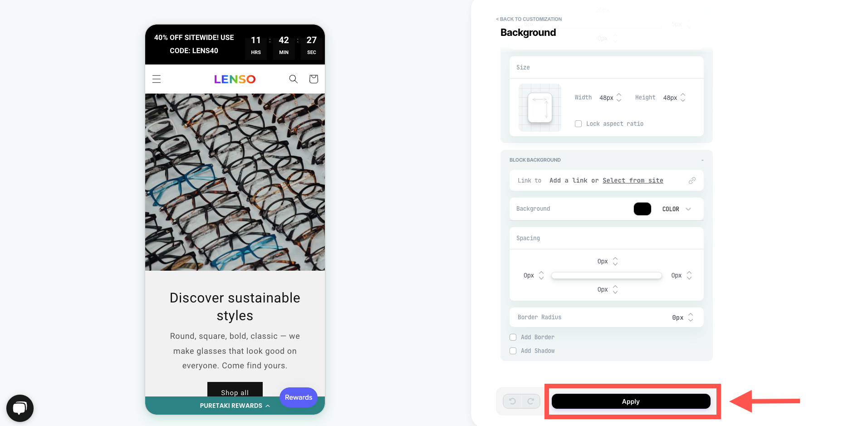Go back via Back to Customization
Image resolution: width=868 pixels, height=426 pixels.
[529, 19]
